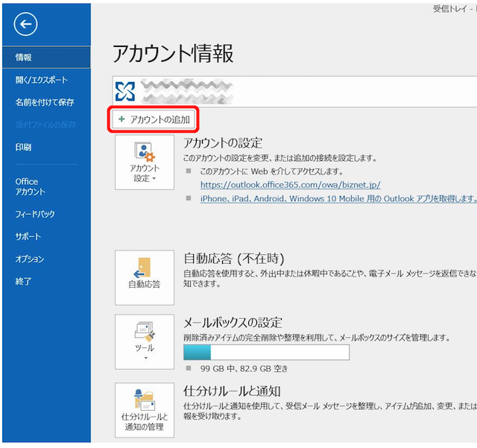Image resolution: width=477 pixels, height=448 pixels.
Task: Click the メールボックスの設定 heading
Action: click(x=233, y=323)
